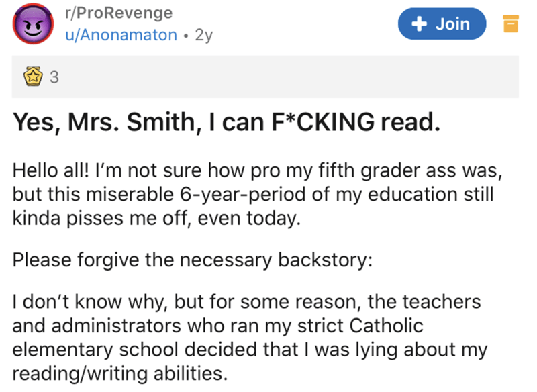The image size is (537, 392).
Task: Click 'teachers and administrators' phrase
Action: pos(246,313)
